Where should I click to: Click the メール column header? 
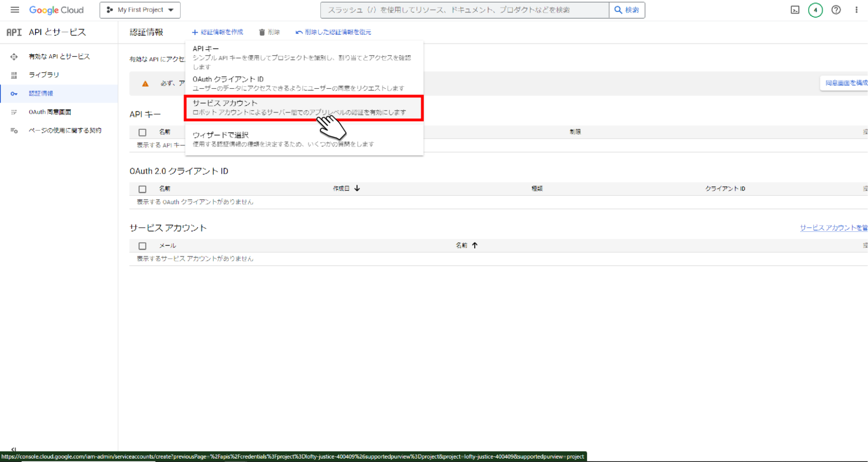167,246
